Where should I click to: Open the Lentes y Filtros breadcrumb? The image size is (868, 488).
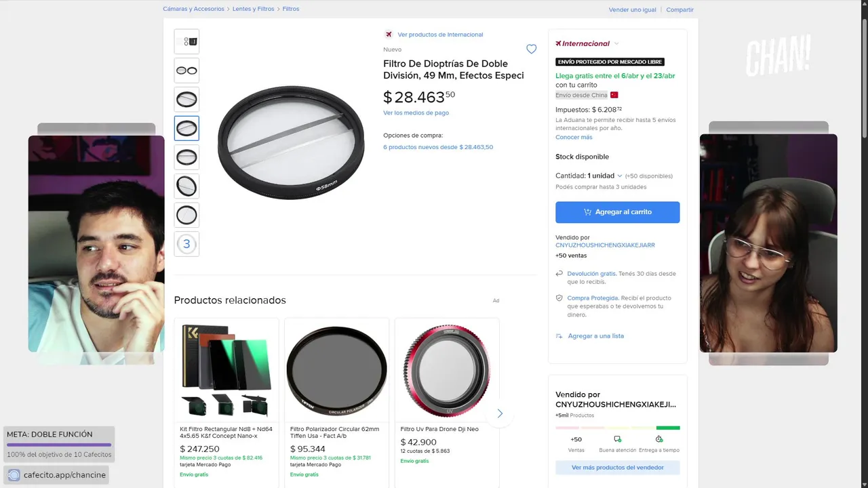coord(253,9)
